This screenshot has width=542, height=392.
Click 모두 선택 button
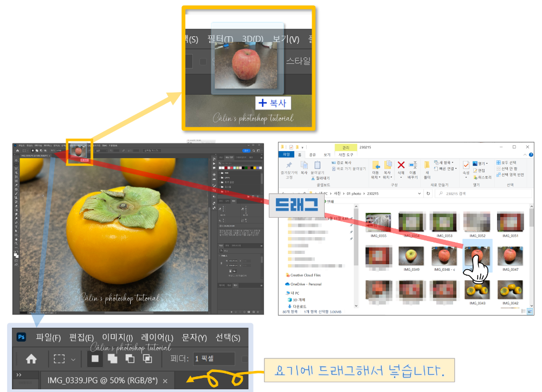506,162
